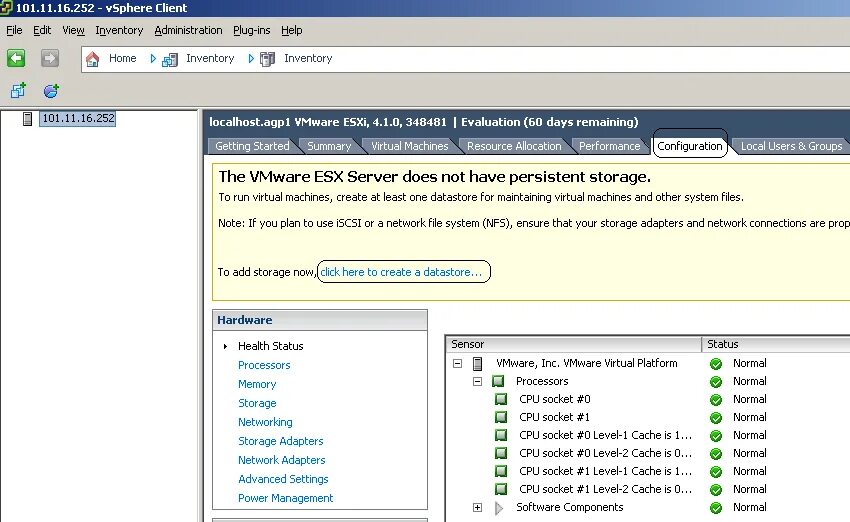The image size is (850, 522).
Task: Click chip icon for socket #0 Level-2 Cache
Action: pyautogui.click(x=501, y=453)
